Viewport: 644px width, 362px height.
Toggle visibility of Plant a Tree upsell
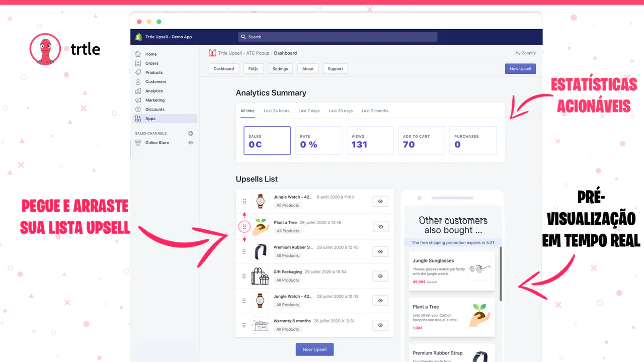coord(380,227)
